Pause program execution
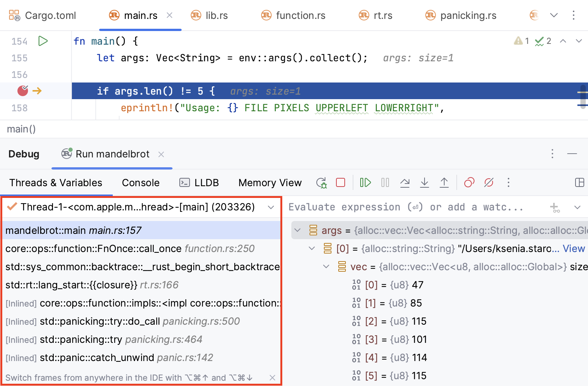The image size is (588, 386). (x=385, y=183)
